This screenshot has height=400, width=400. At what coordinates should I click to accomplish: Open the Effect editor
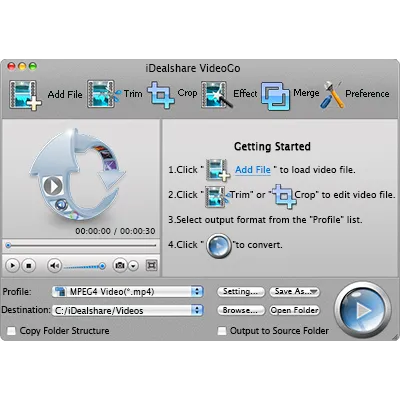tap(217, 95)
